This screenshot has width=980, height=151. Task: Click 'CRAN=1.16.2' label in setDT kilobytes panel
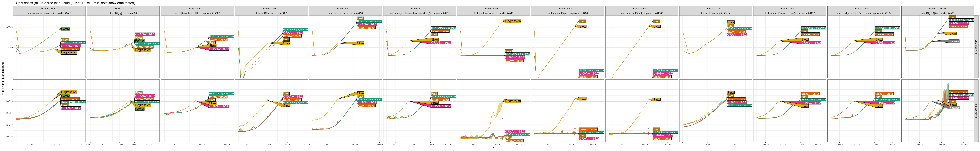[293, 33]
